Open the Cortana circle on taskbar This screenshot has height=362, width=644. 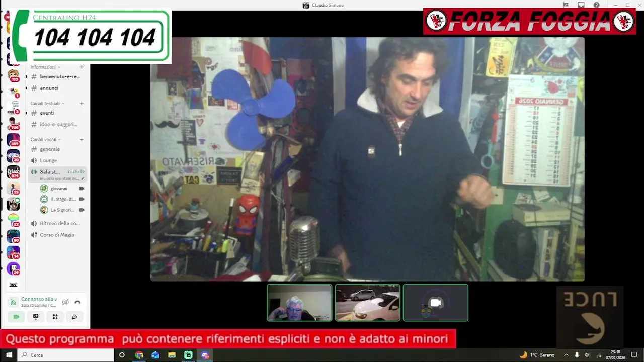pos(122,355)
